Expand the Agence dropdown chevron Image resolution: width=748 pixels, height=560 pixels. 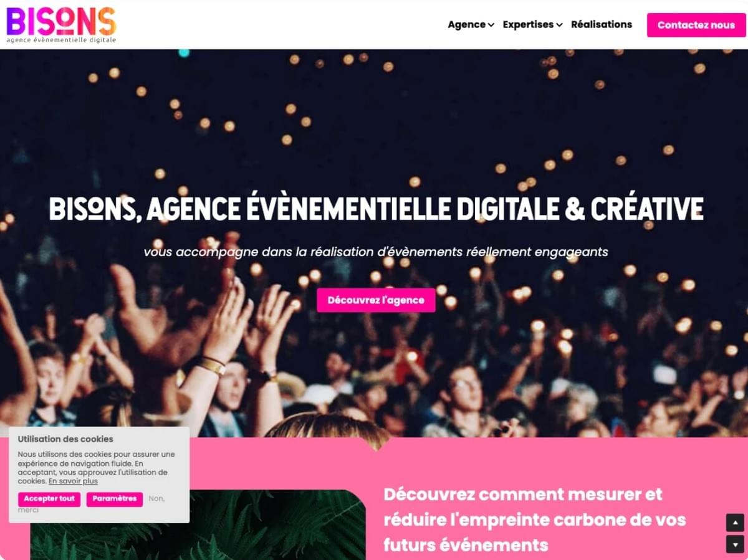[491, 25]
